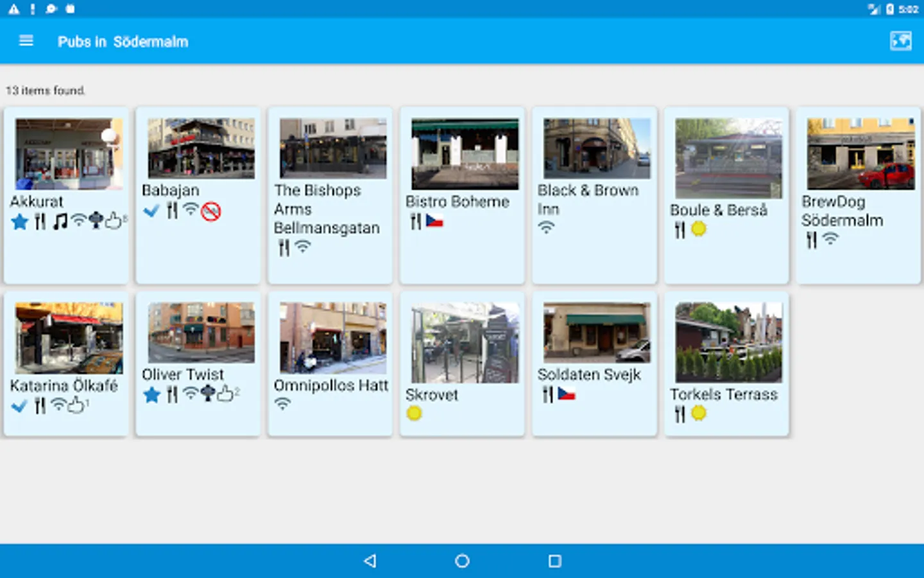Tap the blue star icon on Akkurat
The height and width of the screenshot is (578, 924).
[20, 222]
